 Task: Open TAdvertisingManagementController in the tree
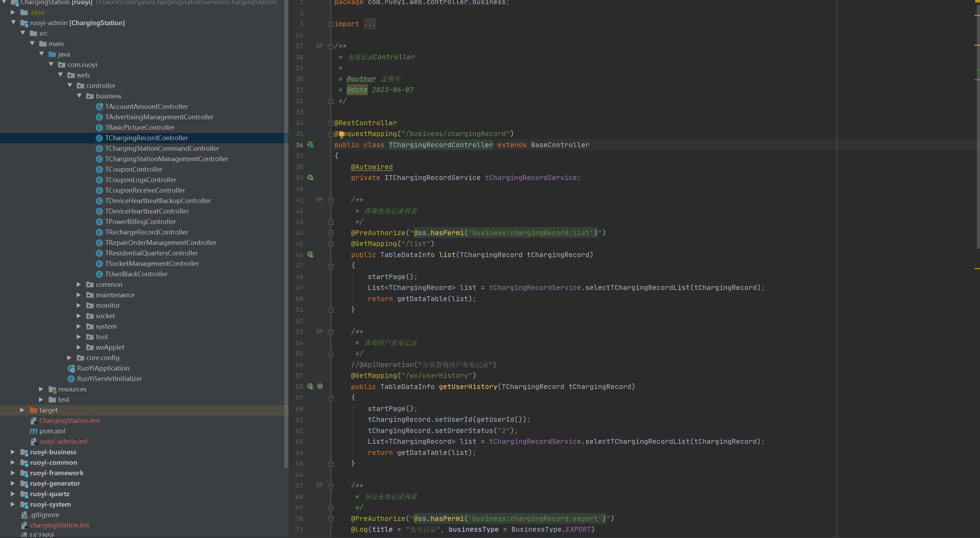point(159,117)
